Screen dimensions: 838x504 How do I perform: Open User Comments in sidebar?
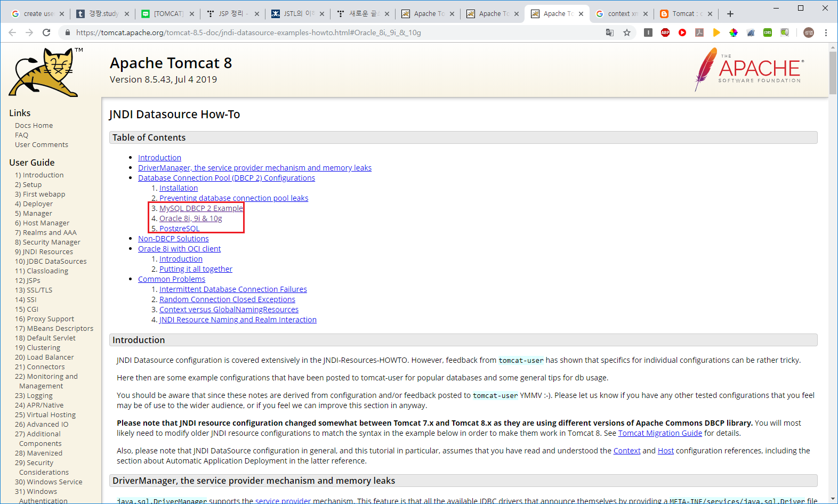point(42,145)
